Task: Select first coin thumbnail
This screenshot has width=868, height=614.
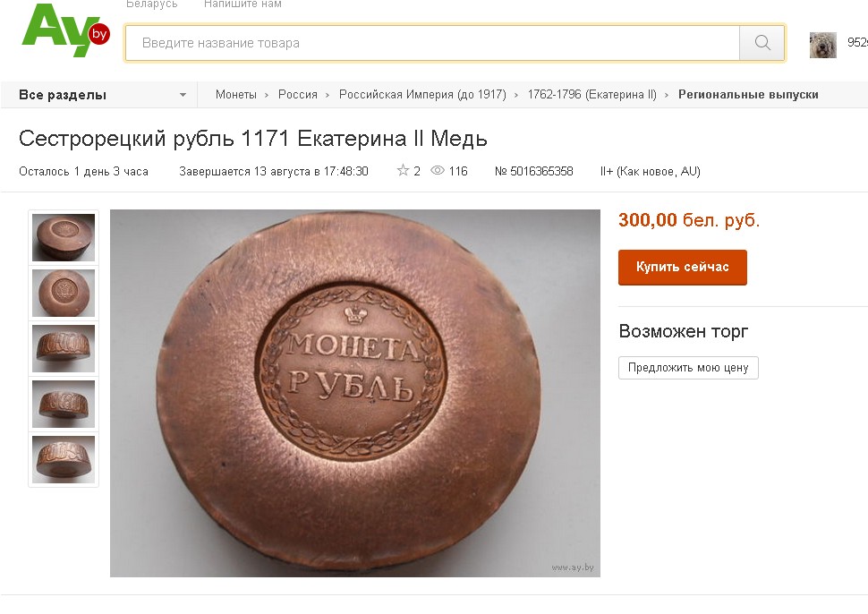Action: [x=64, y=237]
